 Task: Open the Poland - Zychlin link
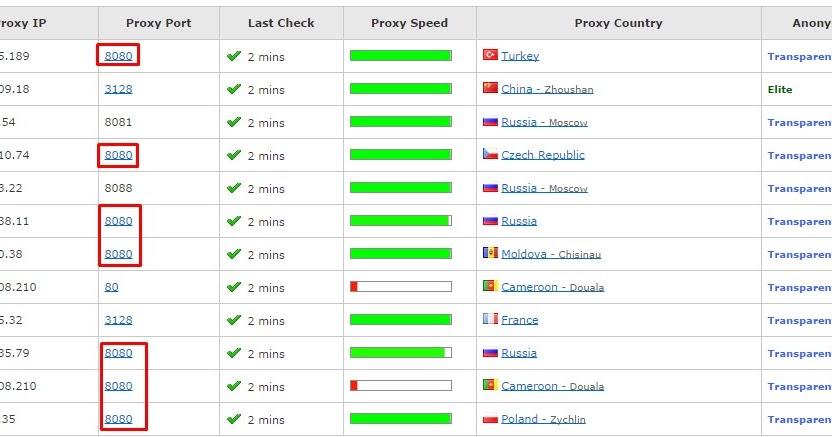[x=543, y=419]
